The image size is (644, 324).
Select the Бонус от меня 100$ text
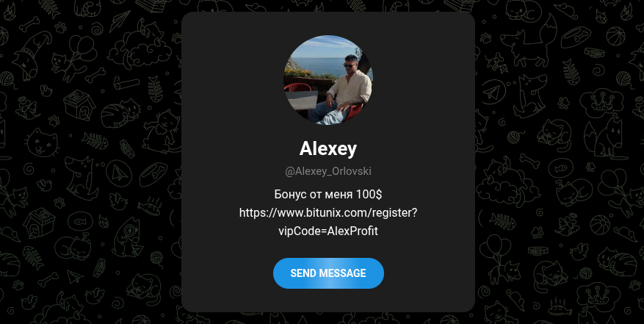tap(328, 195)
